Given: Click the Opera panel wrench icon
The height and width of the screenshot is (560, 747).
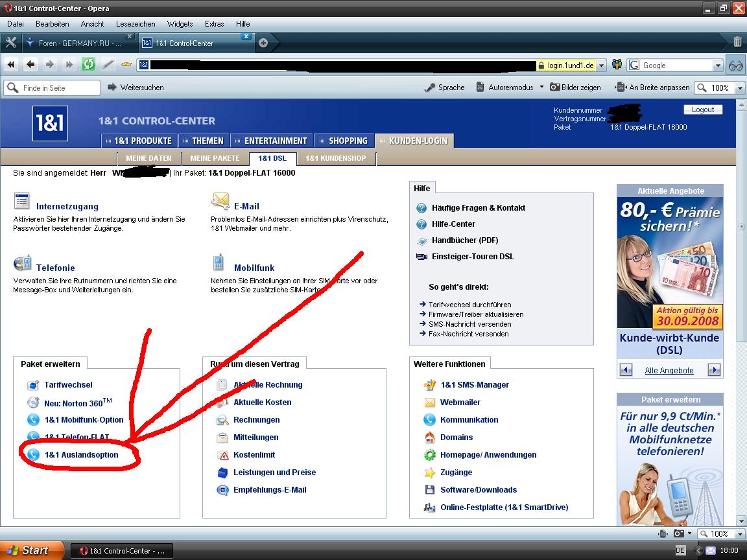Looking at the screenshot, I should [x=10, y=43].
